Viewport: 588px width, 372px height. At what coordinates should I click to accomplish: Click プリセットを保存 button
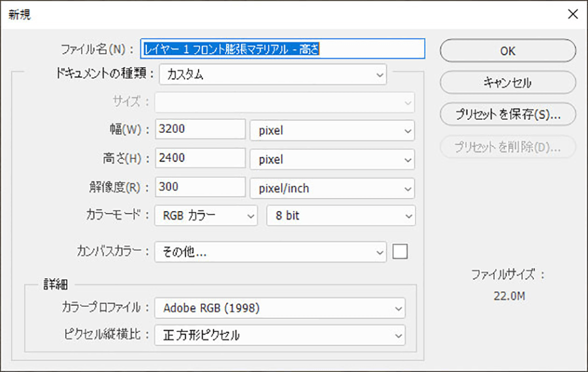(x=508, y=114)
